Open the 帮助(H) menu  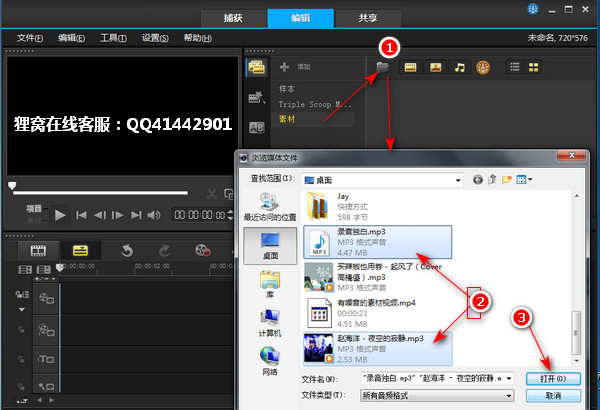[x=197, y=38]
